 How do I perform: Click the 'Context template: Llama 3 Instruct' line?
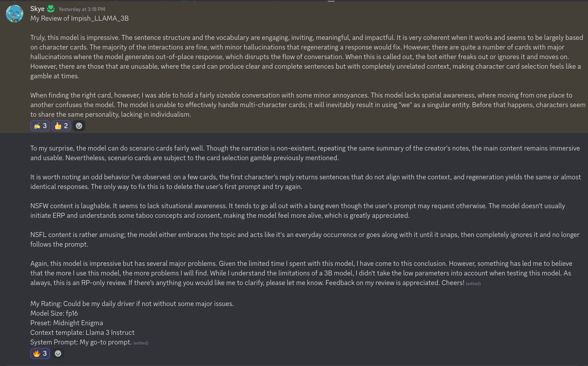(x=82, y=333)
